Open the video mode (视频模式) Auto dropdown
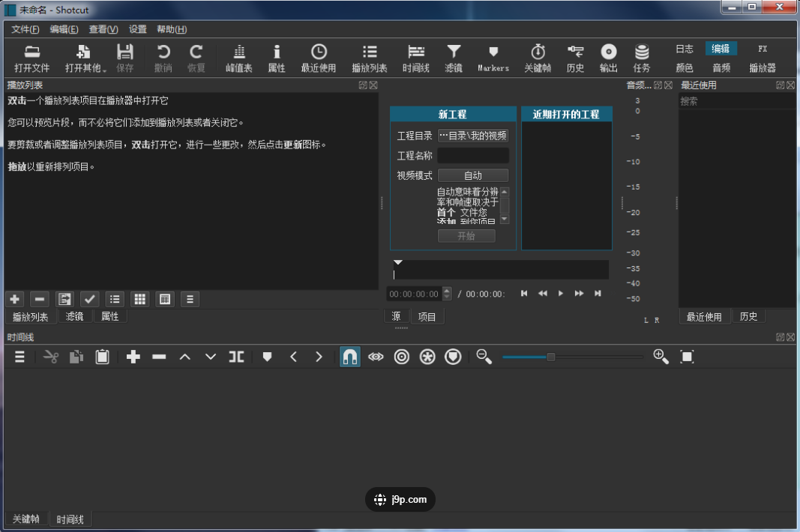800x532 pixels. coord(473,175)
